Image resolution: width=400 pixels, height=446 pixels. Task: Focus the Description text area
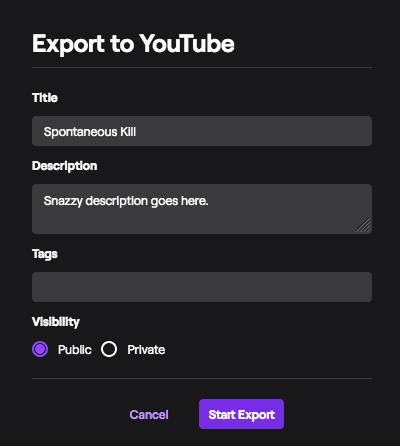click(202, 209)
